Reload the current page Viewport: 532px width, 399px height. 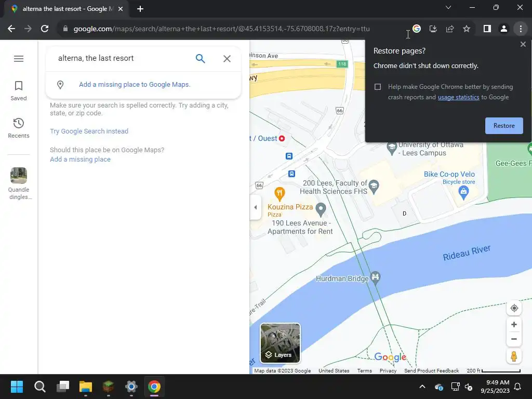45,29
